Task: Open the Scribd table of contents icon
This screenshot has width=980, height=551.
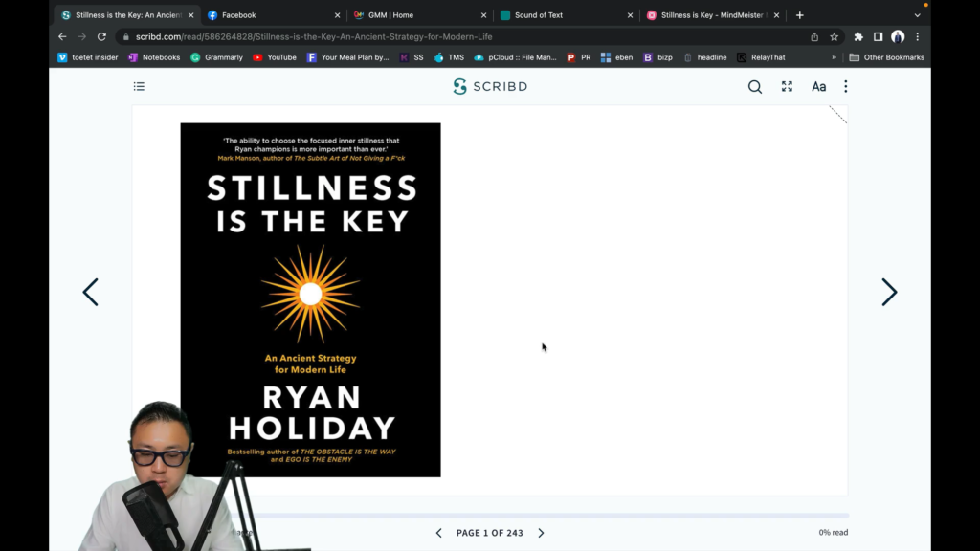Action: 139,86
